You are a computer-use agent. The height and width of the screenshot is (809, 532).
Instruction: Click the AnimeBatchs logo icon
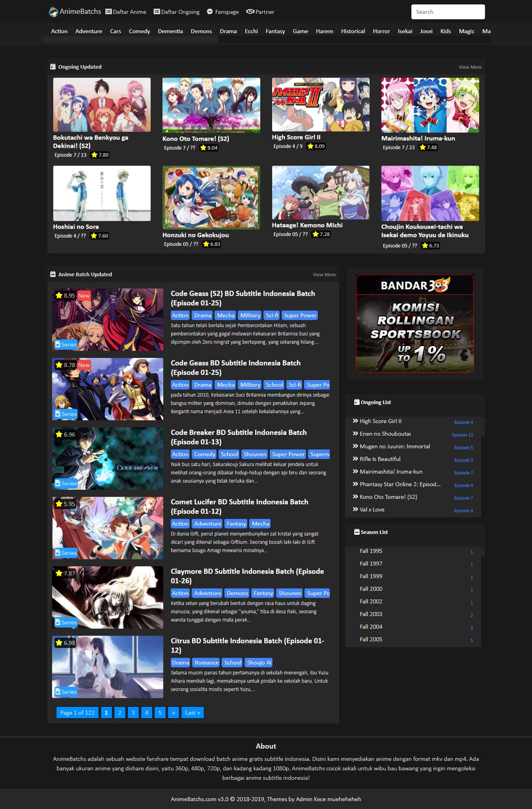[x=53, y=12]
